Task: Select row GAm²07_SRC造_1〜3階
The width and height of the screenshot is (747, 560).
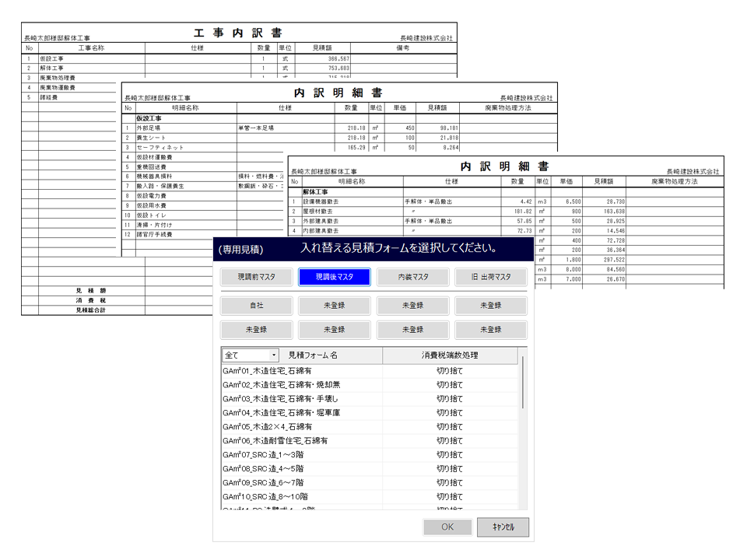Action: pyautogui.click(x=370, y=454)
